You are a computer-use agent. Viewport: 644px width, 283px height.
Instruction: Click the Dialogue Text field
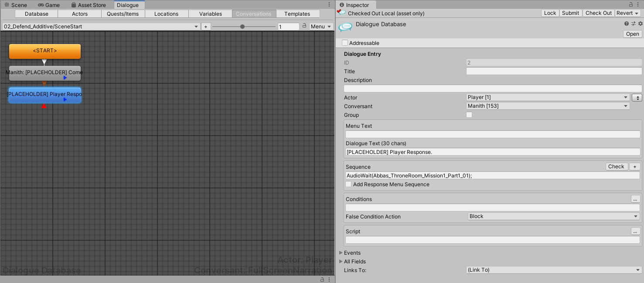point(493,152)
